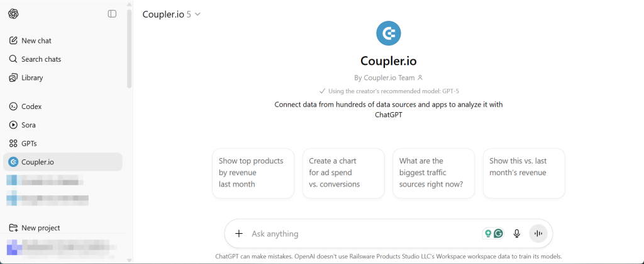This screenshot has width=644, height=264.
Task: Focus the "Ask anything" input field
Action: coord(358,234)
